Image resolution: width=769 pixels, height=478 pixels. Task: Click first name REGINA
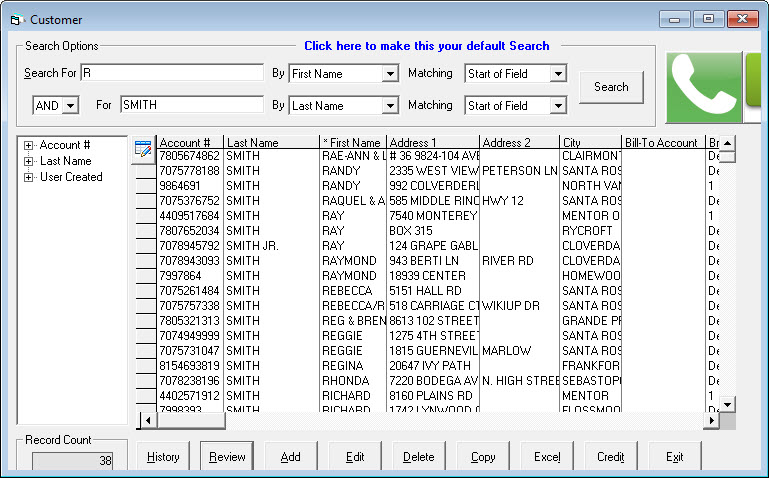tap(353, 366)
